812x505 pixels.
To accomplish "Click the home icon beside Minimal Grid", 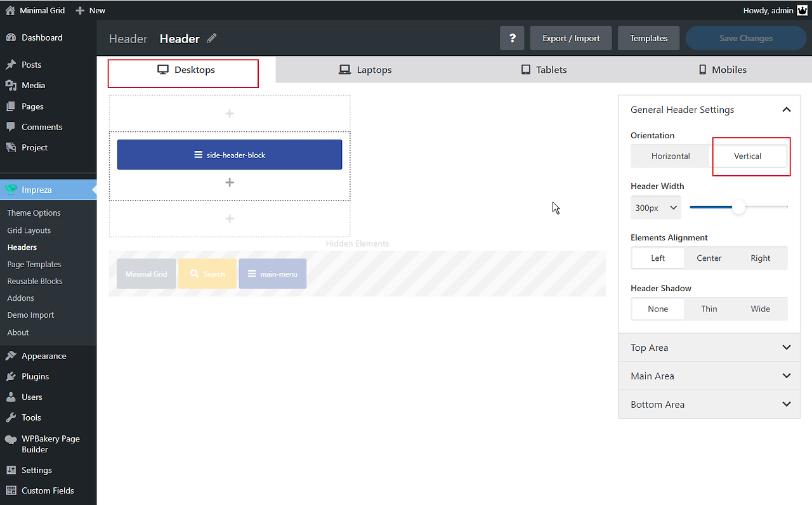I will pyautogui.click(x=10, y=10).
